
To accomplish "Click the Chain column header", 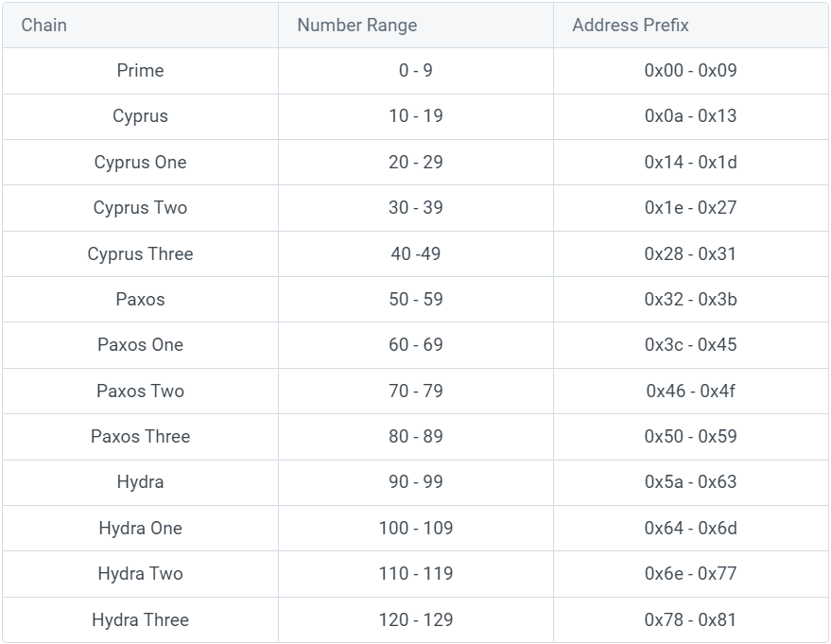I will [44, 26].
